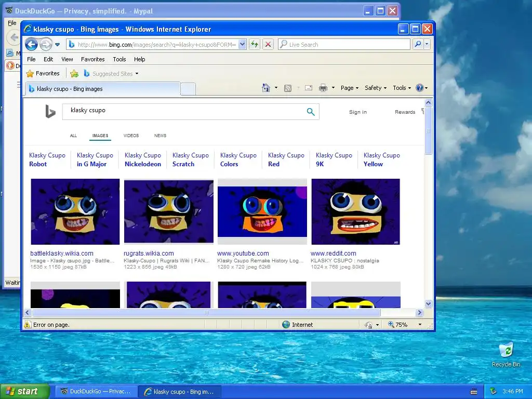Viewport: 532px width, 399px height.
Task: Expand the Home button dropdown arrow
Action: [276, 88]
